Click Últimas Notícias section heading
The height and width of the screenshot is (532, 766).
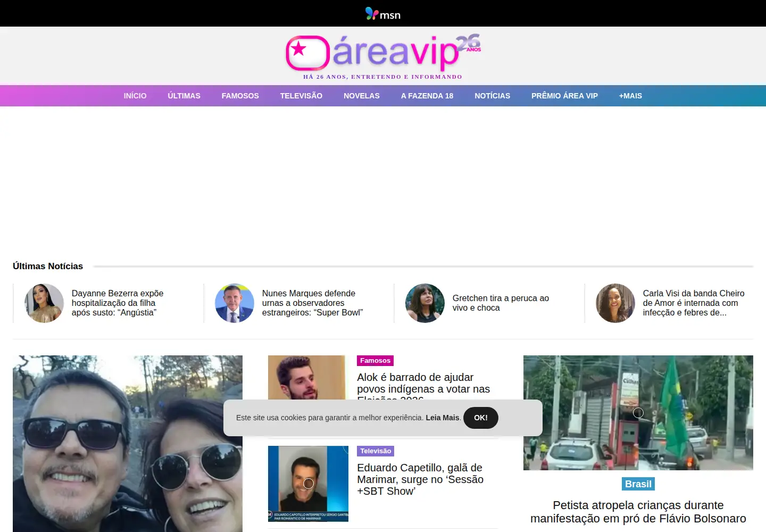pyautogui.click(x=48, y=266)
